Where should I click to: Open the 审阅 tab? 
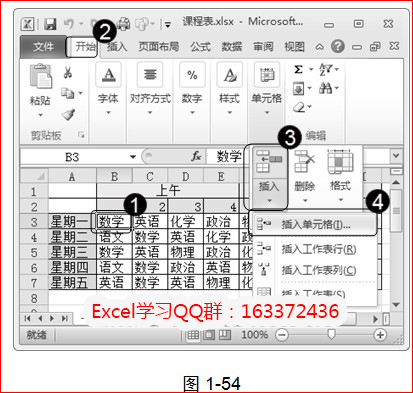point(263,47)
